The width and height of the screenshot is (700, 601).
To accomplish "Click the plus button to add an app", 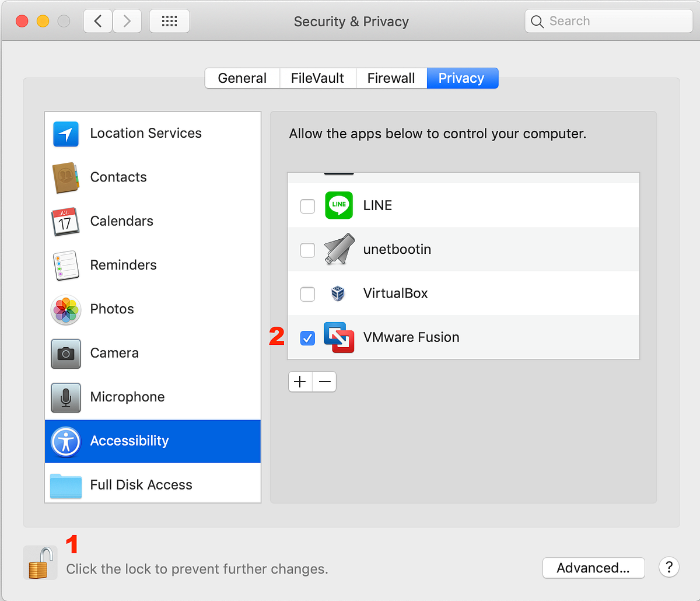I will [300, 382].
